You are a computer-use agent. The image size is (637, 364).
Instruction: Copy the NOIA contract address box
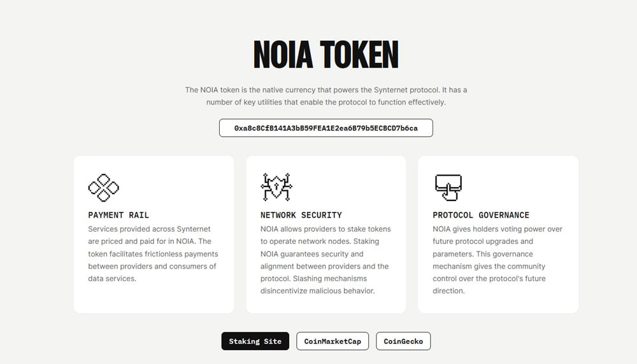(326, 128)
